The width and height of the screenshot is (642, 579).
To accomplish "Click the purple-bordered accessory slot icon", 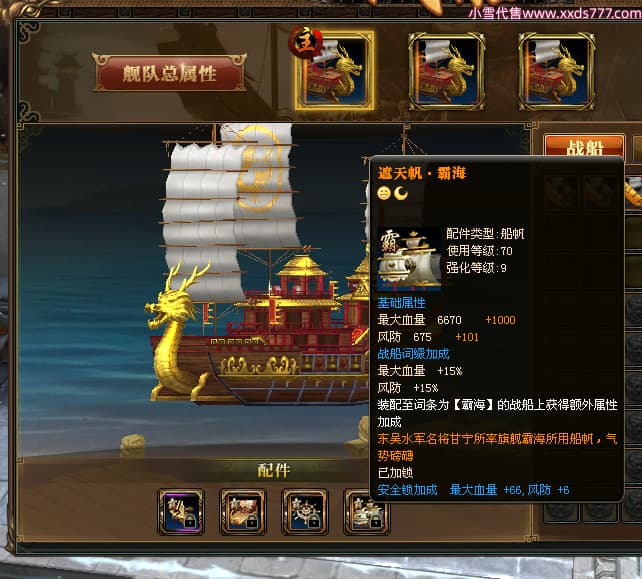I will click(x=181, y=512).
